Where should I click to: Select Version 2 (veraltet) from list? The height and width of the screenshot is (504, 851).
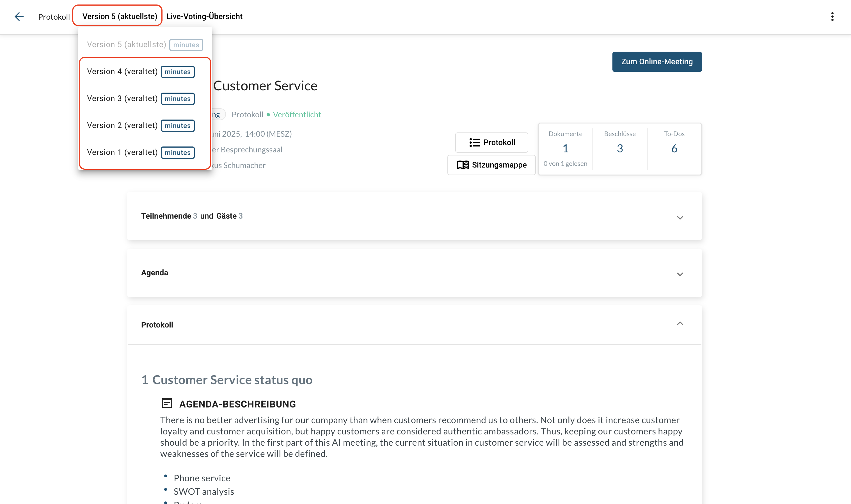tap(122, 125)
